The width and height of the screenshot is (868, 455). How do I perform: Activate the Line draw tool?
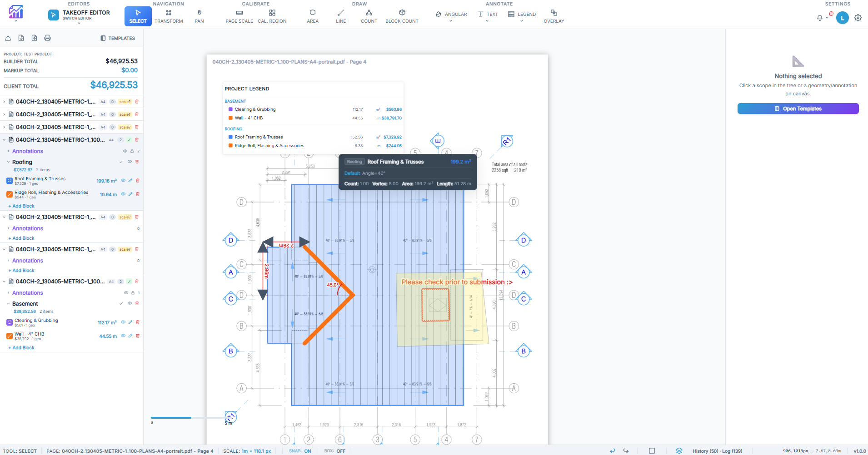(x=341, y=16)
